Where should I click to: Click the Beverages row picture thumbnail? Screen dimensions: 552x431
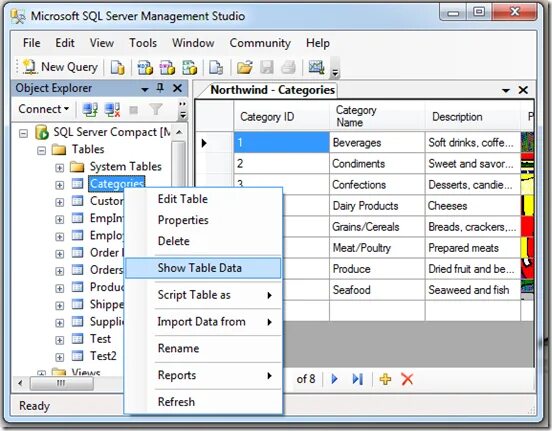click(527, 143)
